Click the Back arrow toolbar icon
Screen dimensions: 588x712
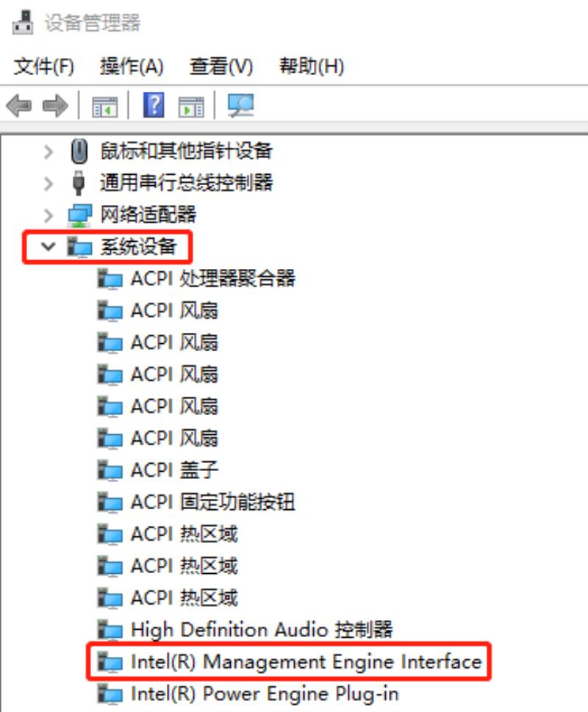pyautogui.click(x=19, y=106)
